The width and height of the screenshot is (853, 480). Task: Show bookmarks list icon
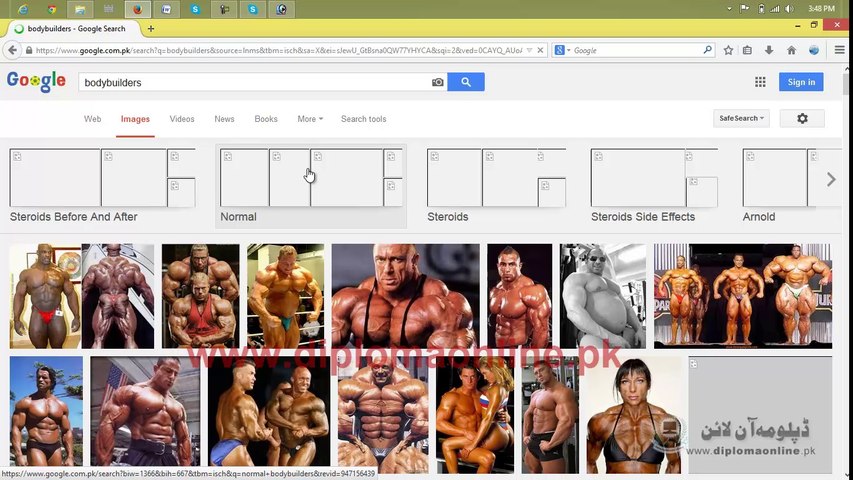pyautogui.click(x=747, y=50)
